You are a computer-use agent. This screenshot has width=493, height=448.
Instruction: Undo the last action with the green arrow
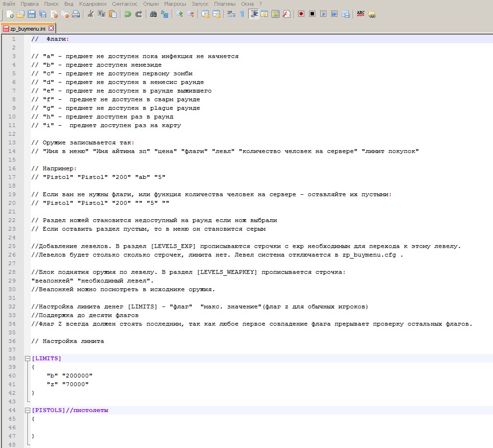(x=128, y=14)
